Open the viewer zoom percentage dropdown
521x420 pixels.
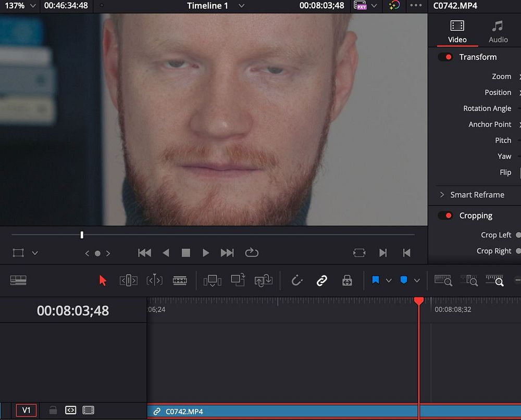coord(33,6)
